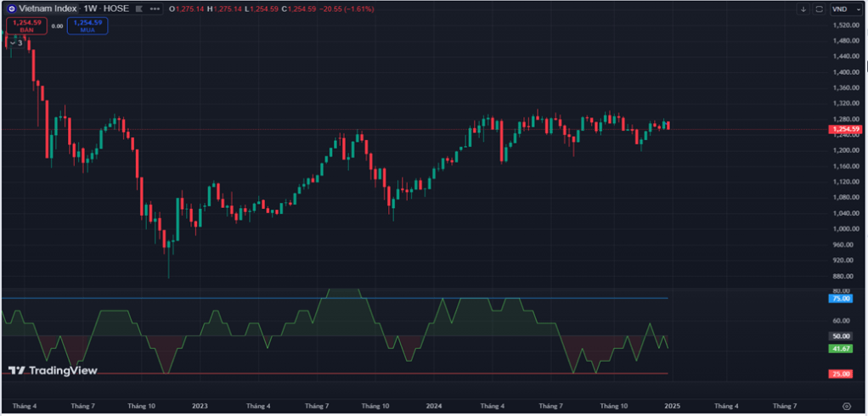
Task: Click the Vietnam Index symbol title
Action: click(49, 8)
